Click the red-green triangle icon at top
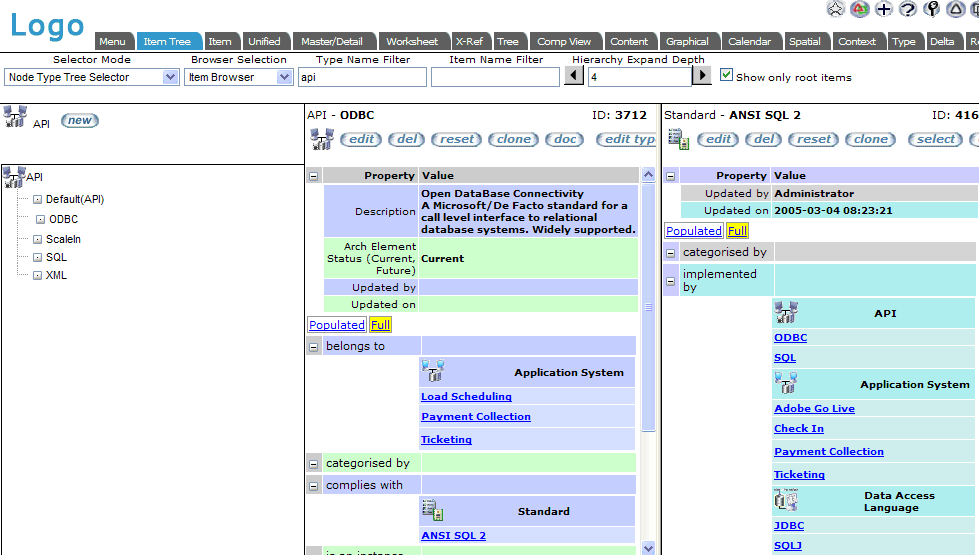 860,9
